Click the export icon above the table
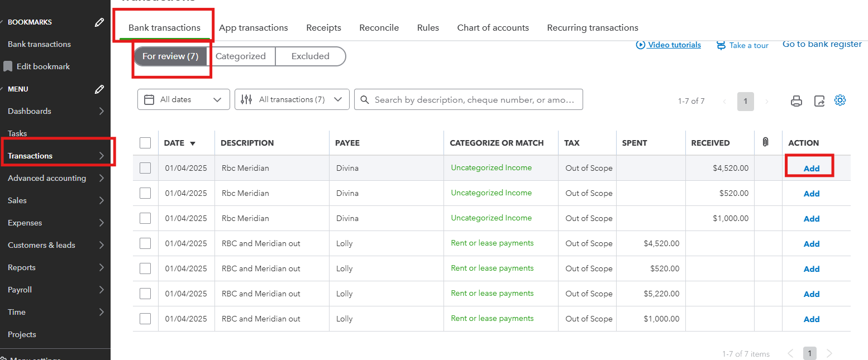The width and height of the screenshot is (868, 360). 819,101
